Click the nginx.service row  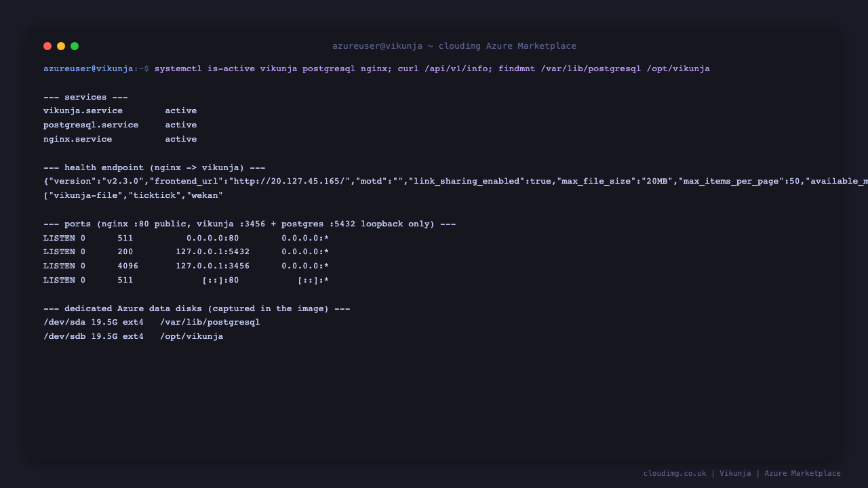coord(120,139)
